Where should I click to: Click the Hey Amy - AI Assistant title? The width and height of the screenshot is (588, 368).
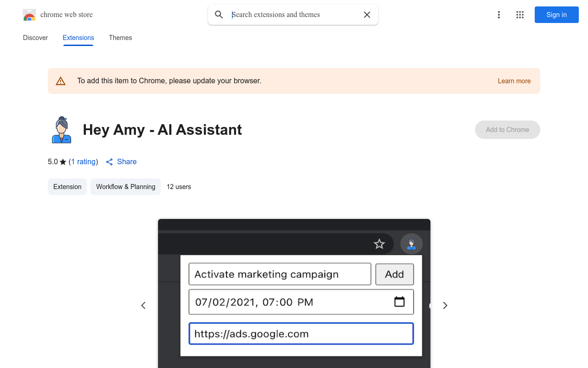(x=162, y=130)
